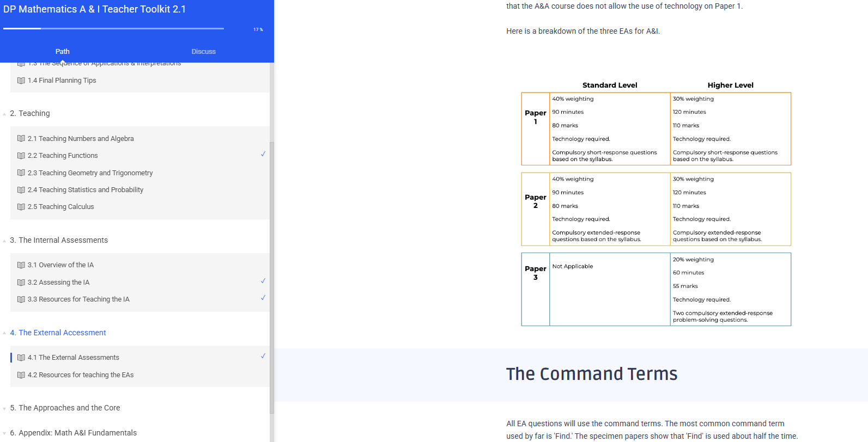Click book icon beside 4.2 Resources for teaching the EAs
868x442 pixels.
coord(21,375)
